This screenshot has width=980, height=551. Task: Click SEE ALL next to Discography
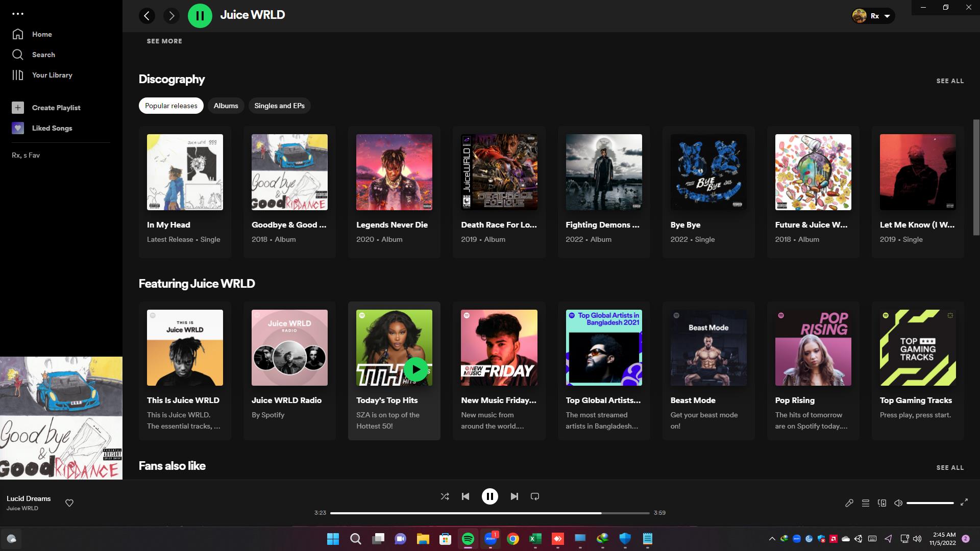[950, 81]
